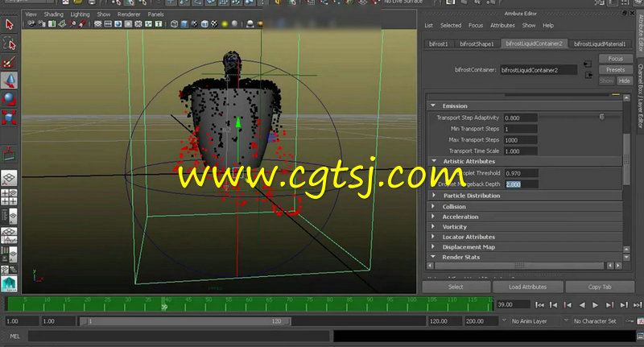Toggle Use All Lights yellow bulb
The image size is (644, 347).
(x=225, y=24)
